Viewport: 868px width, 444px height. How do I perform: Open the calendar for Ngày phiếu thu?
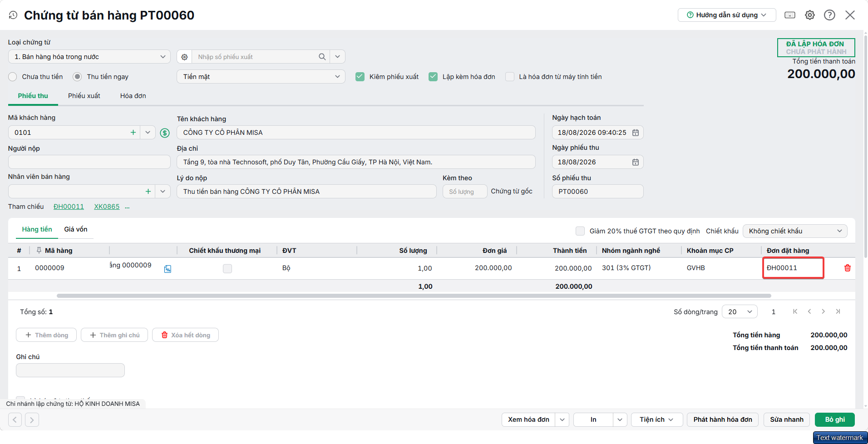(x=636, y=162)
